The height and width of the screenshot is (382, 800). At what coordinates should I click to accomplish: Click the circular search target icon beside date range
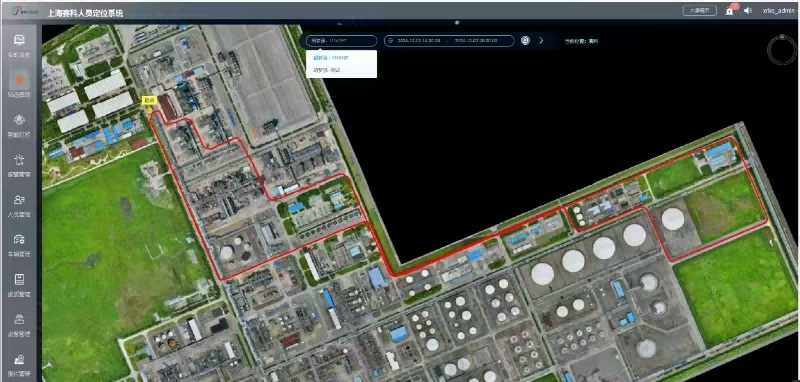point(526,40)
